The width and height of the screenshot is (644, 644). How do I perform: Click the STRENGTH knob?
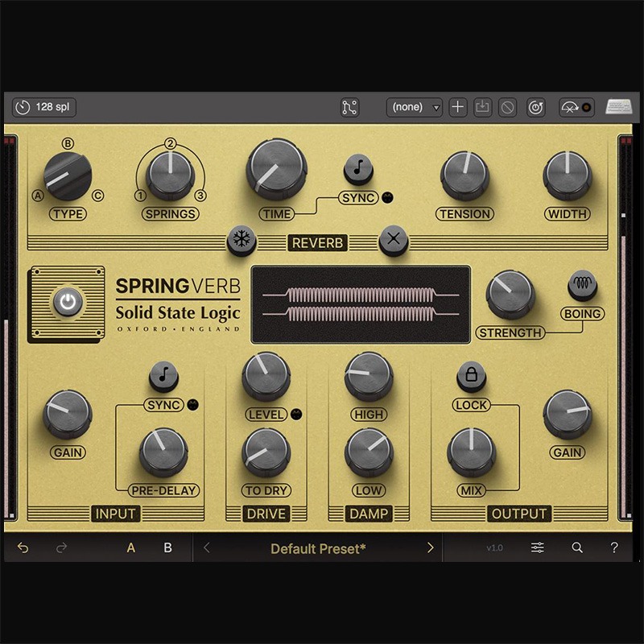[510, 295]
